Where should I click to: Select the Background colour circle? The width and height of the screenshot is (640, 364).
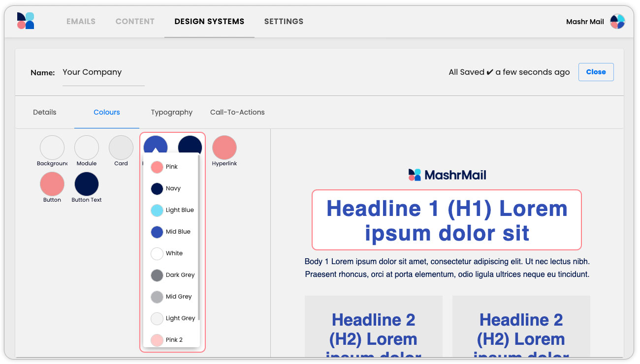point(52,148)
